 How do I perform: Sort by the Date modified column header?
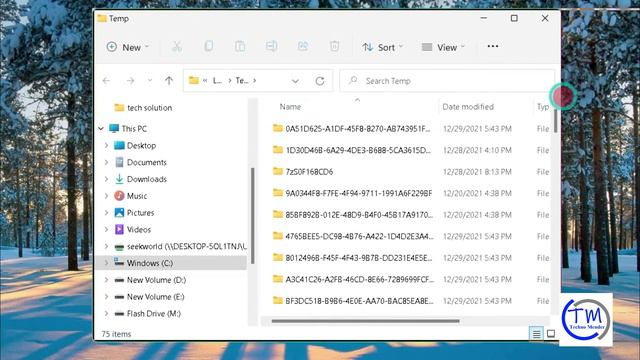click(x=468, y=107)
